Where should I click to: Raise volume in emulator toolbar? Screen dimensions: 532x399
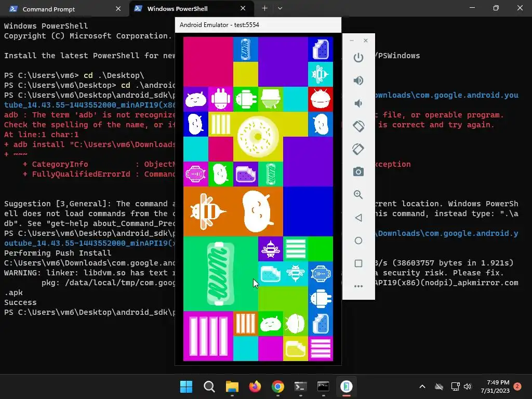point(358,81)
